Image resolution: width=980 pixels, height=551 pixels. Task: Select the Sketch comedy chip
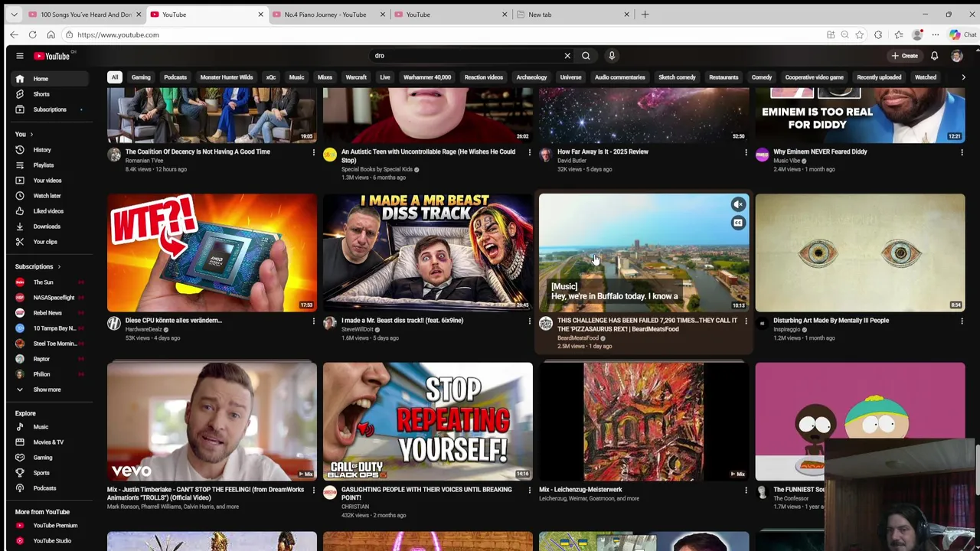click(677, 77)
